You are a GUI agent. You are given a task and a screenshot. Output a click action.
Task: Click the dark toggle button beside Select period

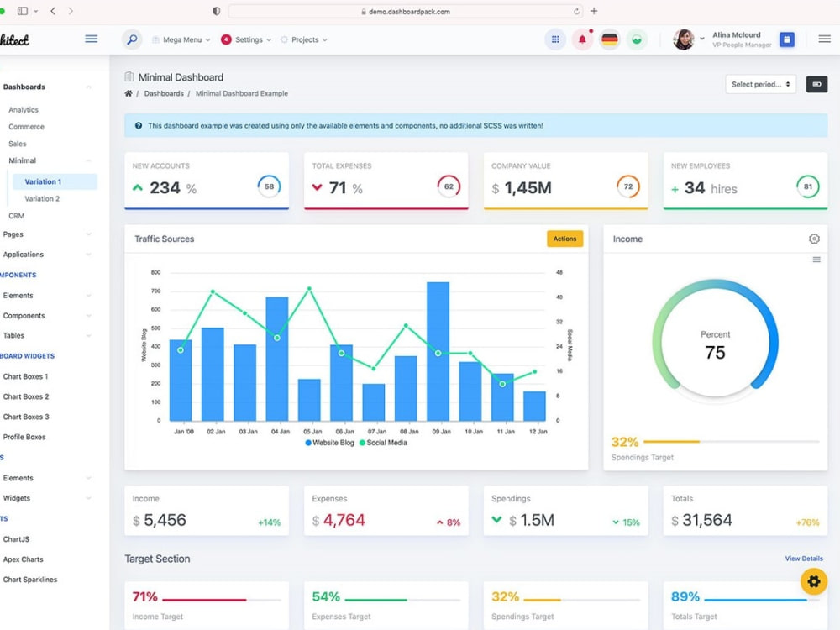point(816,84)
